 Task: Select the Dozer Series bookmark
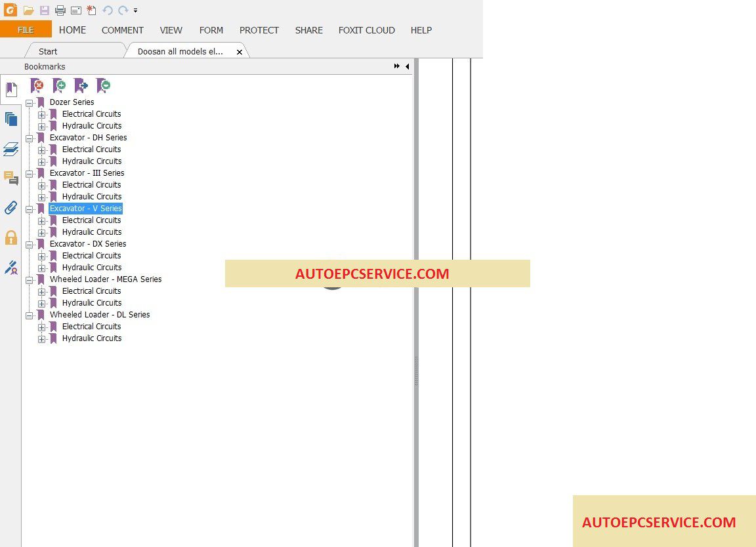[72, 102]
